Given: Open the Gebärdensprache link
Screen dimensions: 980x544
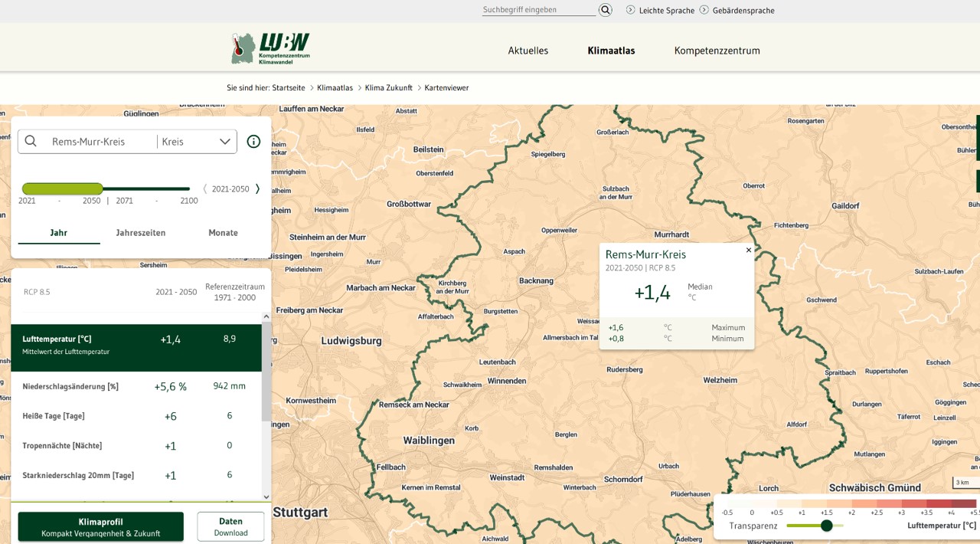Looking at the screenshot, I should point(743,11).
